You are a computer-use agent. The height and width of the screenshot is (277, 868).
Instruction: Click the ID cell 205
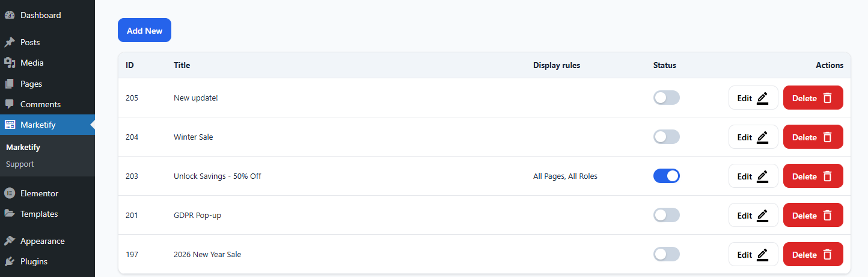coord(132,98)
